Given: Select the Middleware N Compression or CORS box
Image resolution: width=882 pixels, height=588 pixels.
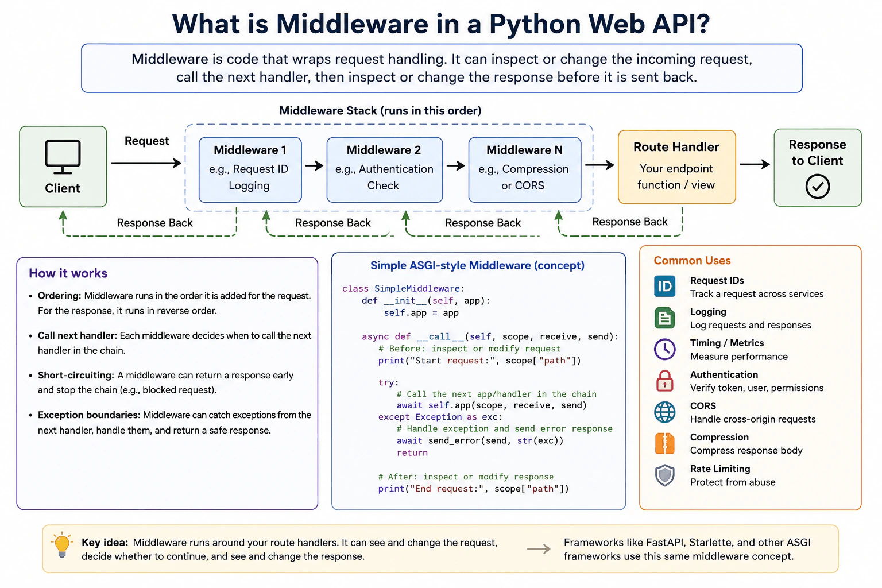Looking at the screenshot, I should pyautogui.click(x=524, y=169).
